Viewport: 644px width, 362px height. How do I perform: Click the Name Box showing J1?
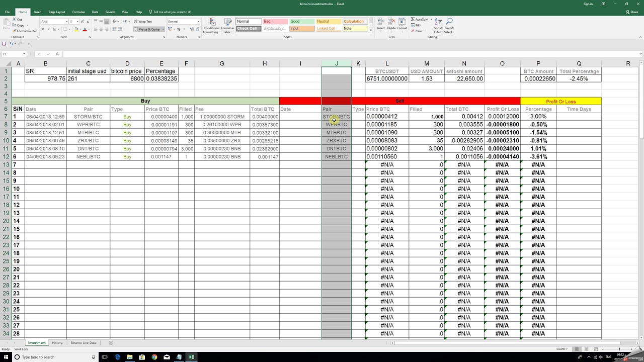(x=11, y=54)
